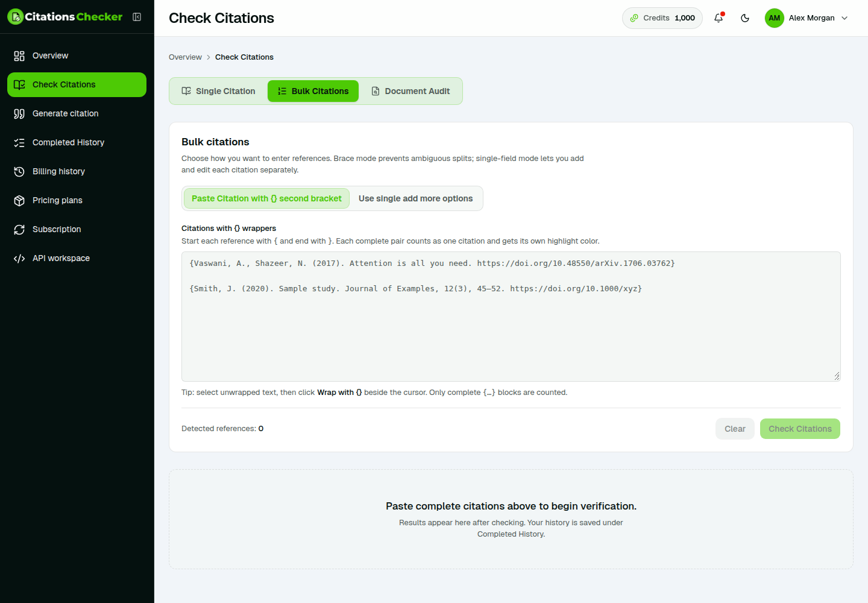Screen dimensions: 868x603
Task: Open Generate citation page
Action: (x=77, y=113)
